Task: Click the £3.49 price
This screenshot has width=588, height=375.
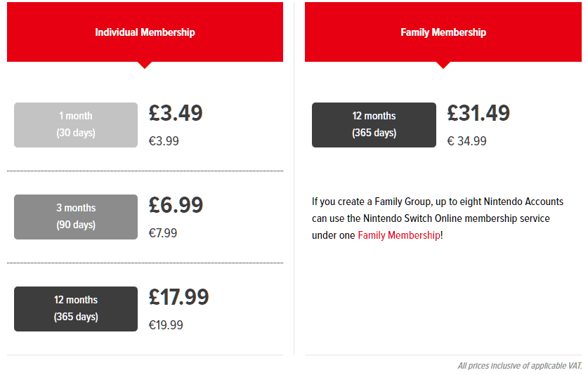Action: pyautogui.click(x=176, y=113)
